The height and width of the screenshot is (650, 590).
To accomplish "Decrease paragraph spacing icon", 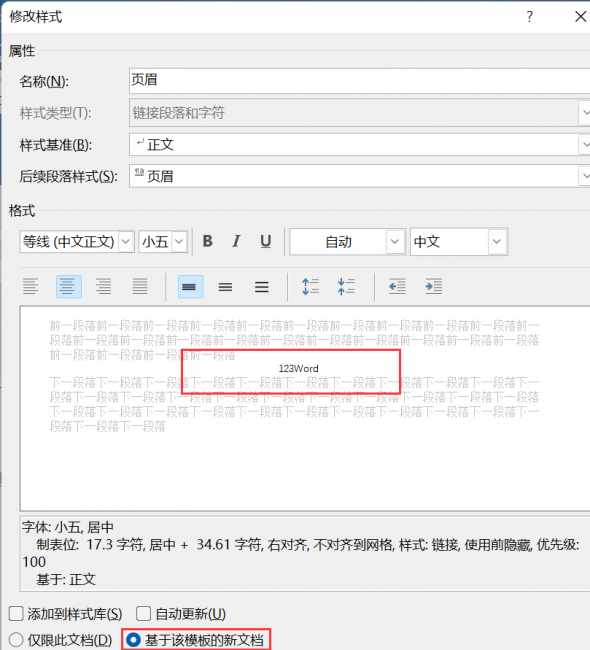I will click(346, 286).
